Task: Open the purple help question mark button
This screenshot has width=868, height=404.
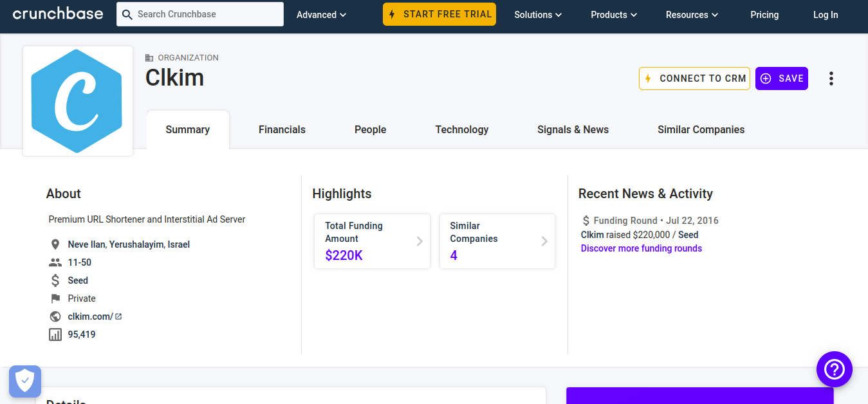Action: click(835, 369)
